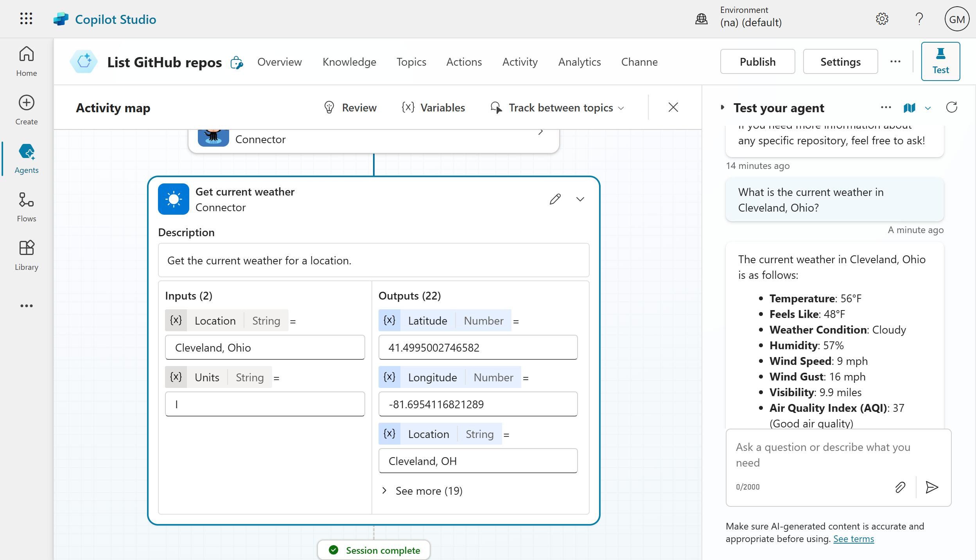Viewport: 976px width, 560px height.
Task: Collapse the Get current weather card
Action: pos(580,199)
